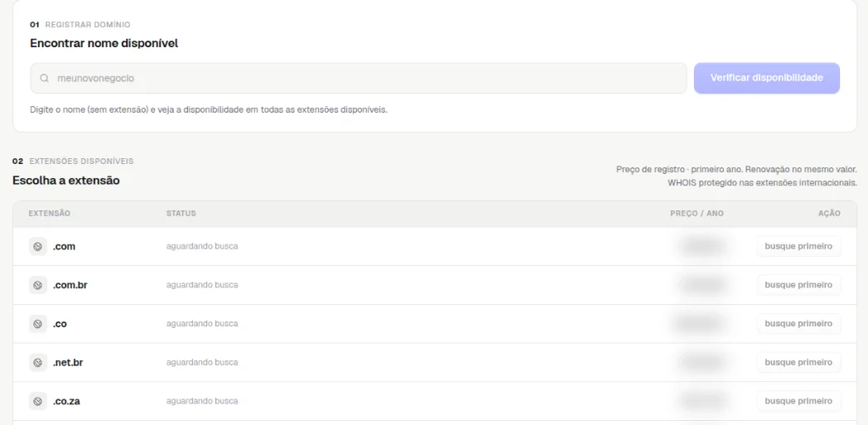Click the EXTENSÕES DISPONÍVEIS section label

click(x=81, y=162)
